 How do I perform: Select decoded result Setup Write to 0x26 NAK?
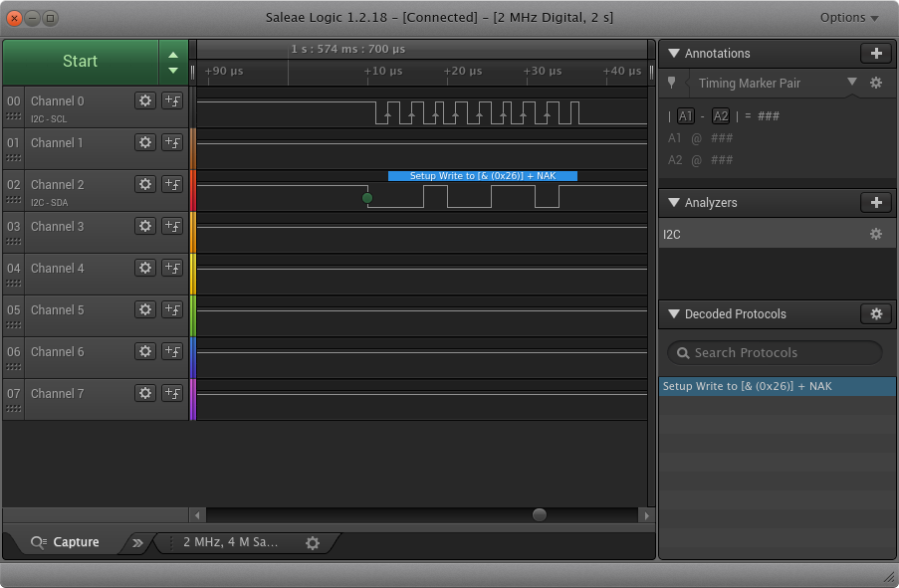(x=777, y=386)
